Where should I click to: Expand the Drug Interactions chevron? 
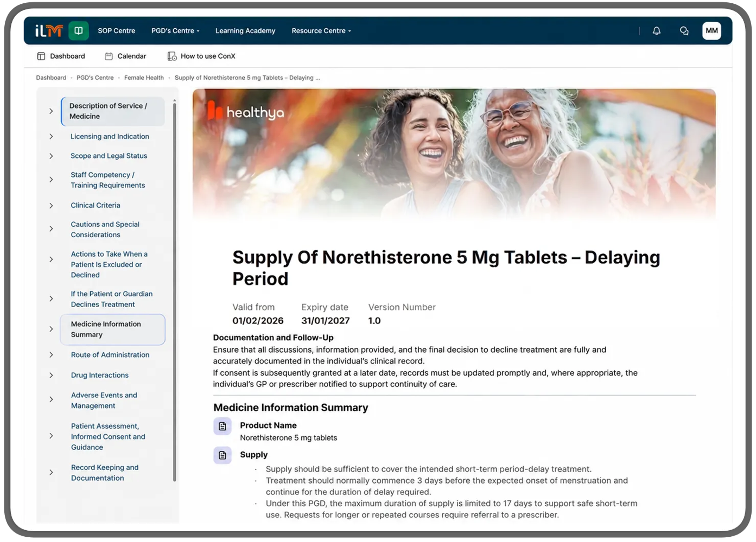pos(51,375)
